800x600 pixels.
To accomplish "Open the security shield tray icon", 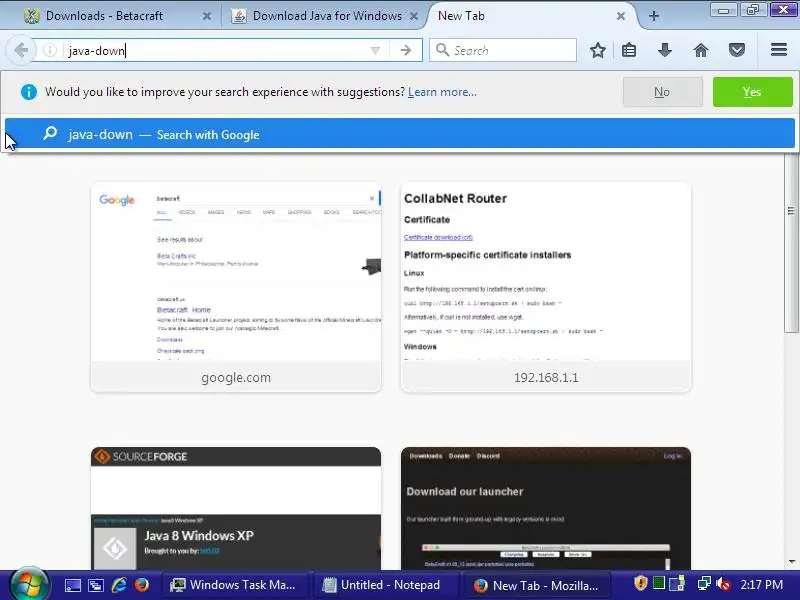I will coord(640,583).
